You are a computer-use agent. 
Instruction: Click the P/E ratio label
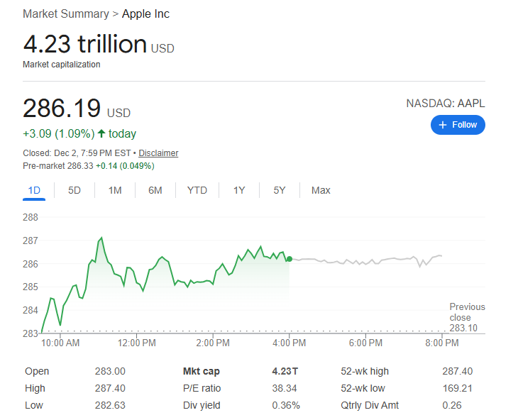[x=202, y=388]
